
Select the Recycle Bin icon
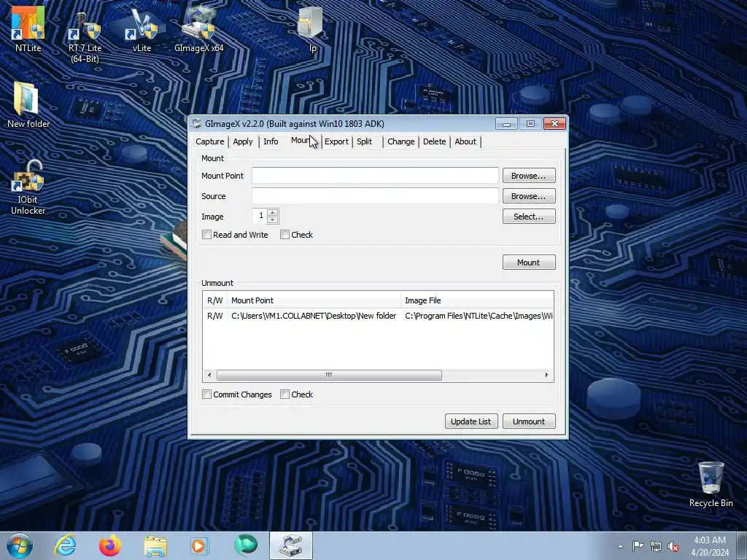(x=711, y=484)
